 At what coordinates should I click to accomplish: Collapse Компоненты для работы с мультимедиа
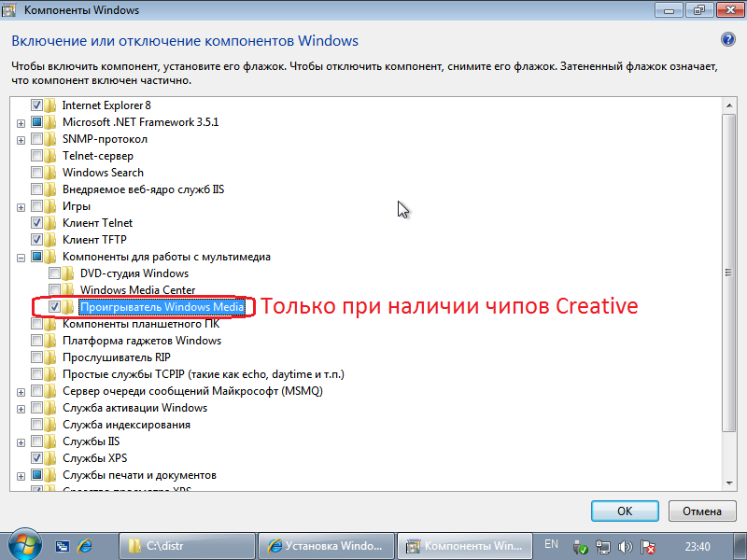[21, 257]
